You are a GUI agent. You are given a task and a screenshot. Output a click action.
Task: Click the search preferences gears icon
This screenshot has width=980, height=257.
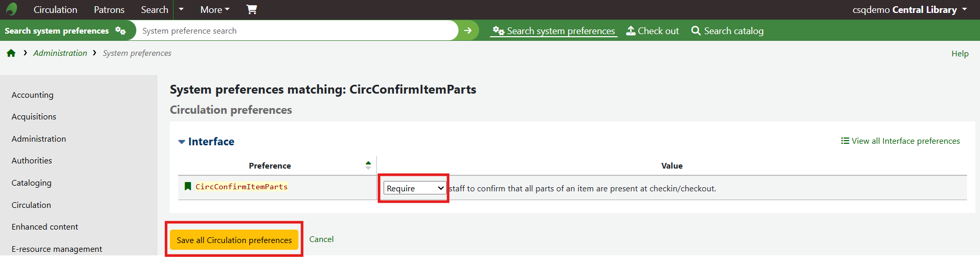(120, 31)
